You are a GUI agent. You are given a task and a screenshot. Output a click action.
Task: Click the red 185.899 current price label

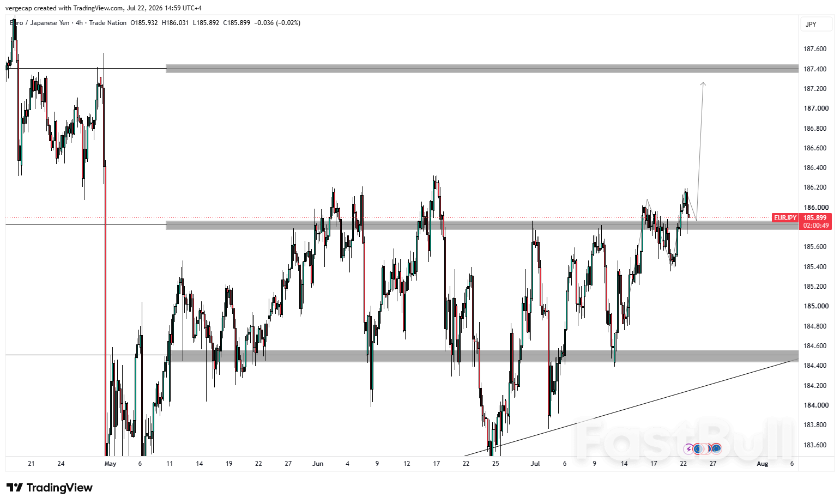point(815,218)
